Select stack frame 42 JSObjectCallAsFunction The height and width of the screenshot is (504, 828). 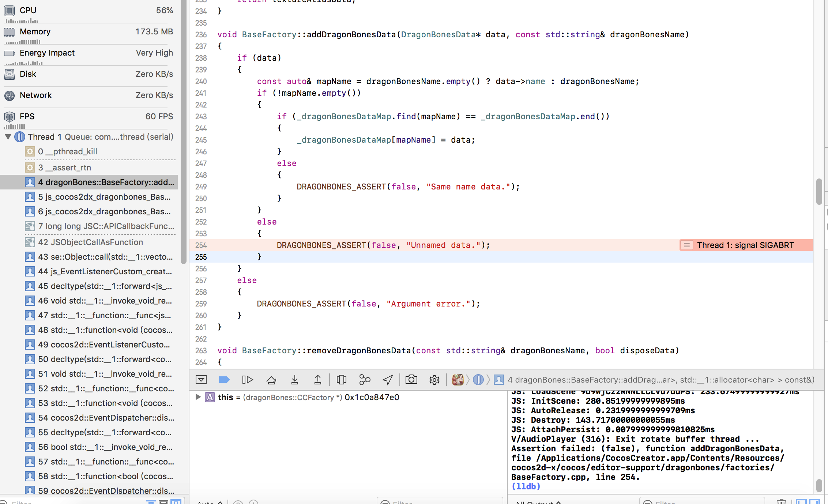tap(90, 242)
